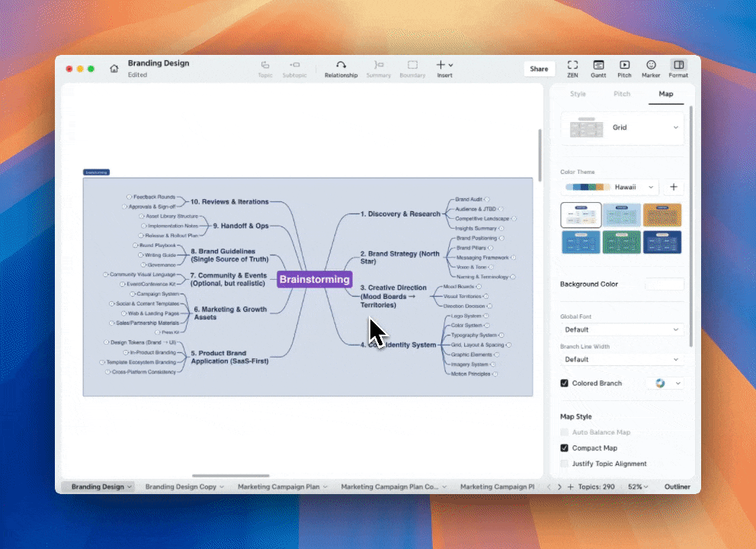
Task: Click the circle beside Campaign System
Action: pyautogui.click(x=132, y=294)
